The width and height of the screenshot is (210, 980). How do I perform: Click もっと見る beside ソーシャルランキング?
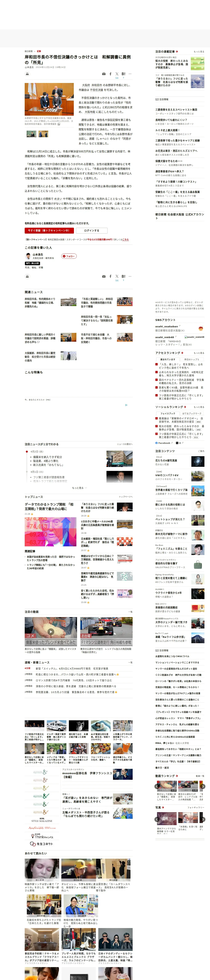pos(199,407)
